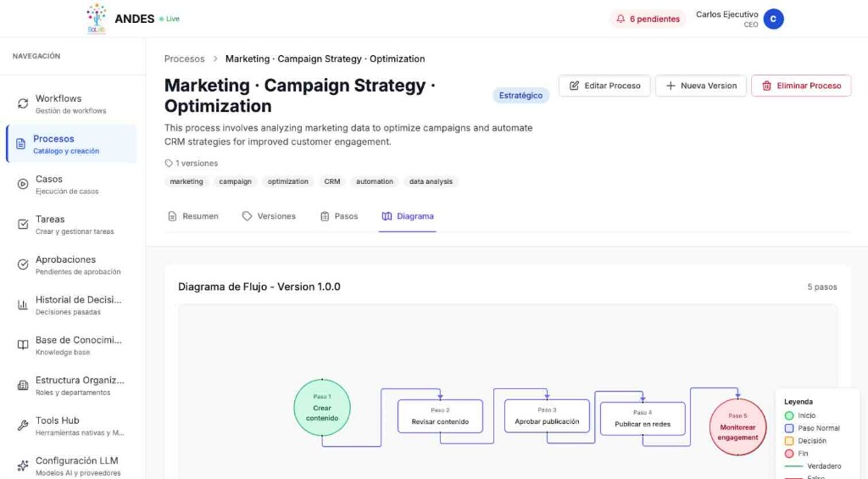The width and height of the screenshot is (868, 479).
Task: Select the Crear contenido start node
Action: tap(322, 408)
